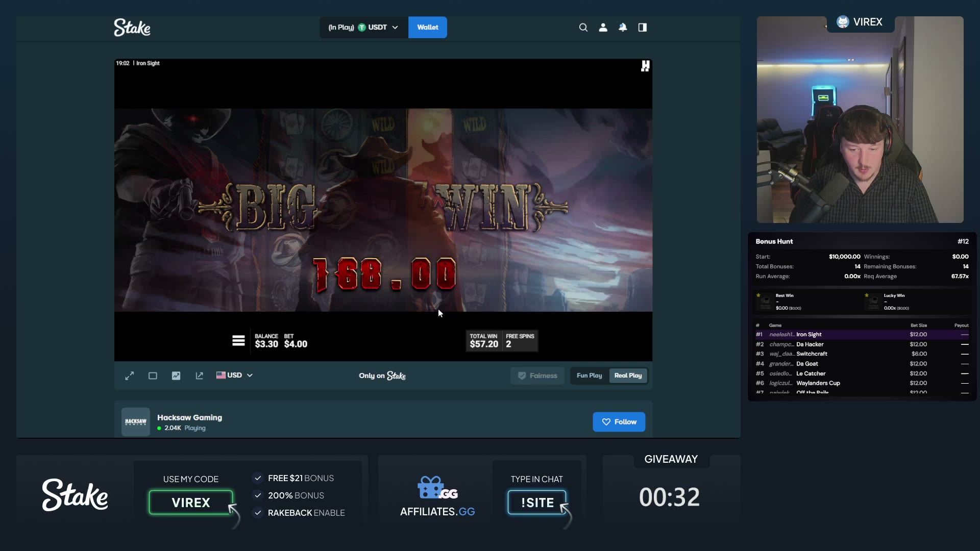
Task: Select Da Goat row in bonus hunt
Action: 862,364
